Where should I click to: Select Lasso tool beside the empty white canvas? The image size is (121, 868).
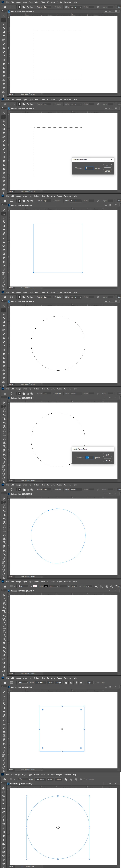pos(4,603)
